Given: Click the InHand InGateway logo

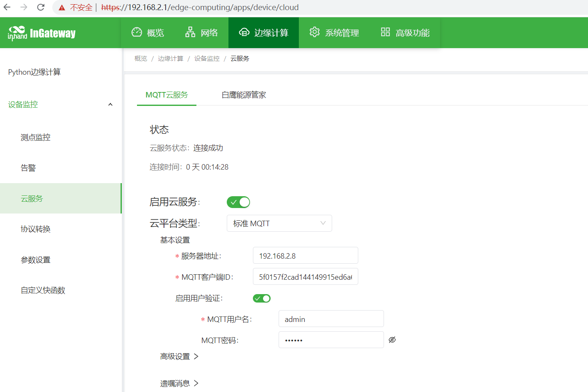Looking at the screenshot, I should [x=41, y=33].
